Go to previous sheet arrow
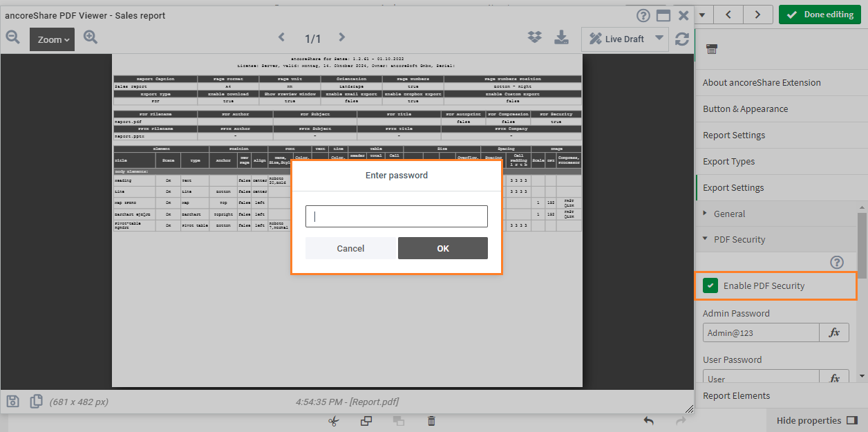The image size is (868, 432). [728, 15]
